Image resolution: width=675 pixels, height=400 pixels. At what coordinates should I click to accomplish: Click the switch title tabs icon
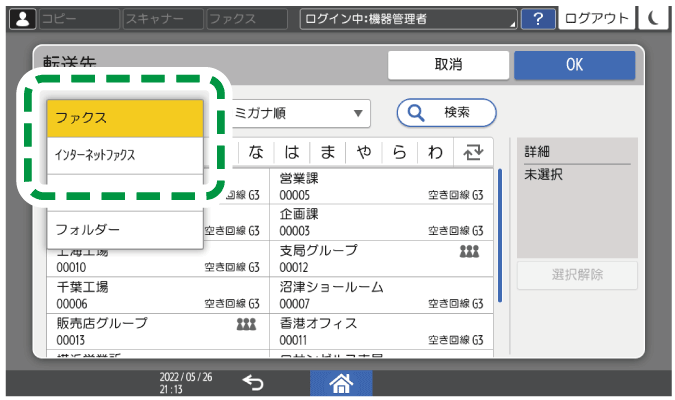pyautogui.click(x=473, y=152)
